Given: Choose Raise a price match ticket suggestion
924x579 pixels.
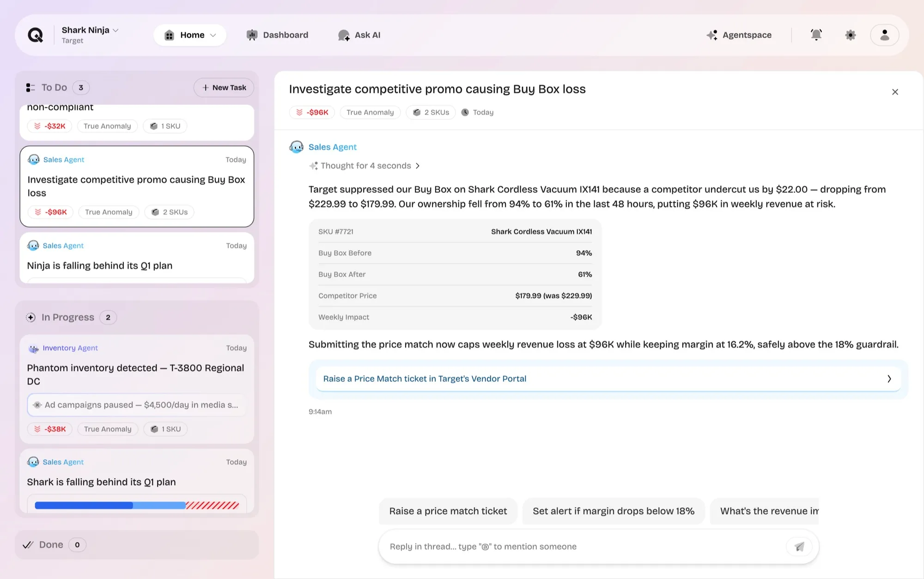Looking at the screenshot, I should 448,511.
